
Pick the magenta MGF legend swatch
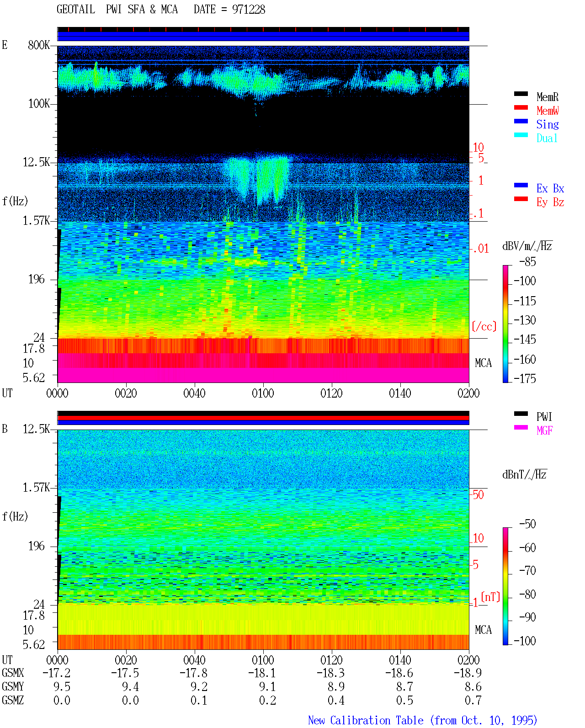(521, 427)
